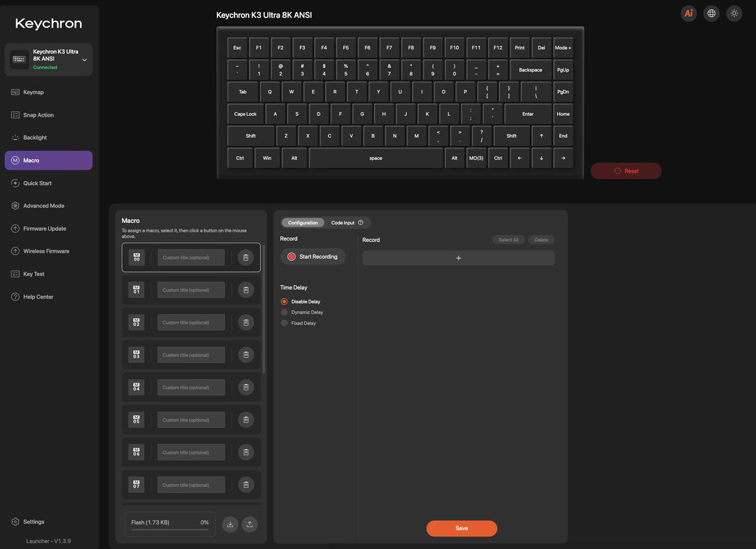
Task: Select the M00 macro slot icon
Action: (137, 257)
